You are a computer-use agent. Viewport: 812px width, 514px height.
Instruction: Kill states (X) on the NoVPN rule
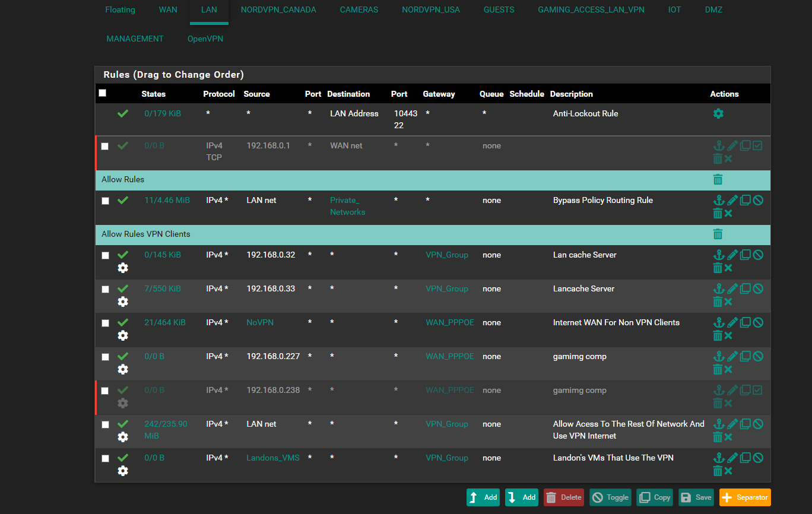pos(728,335)
